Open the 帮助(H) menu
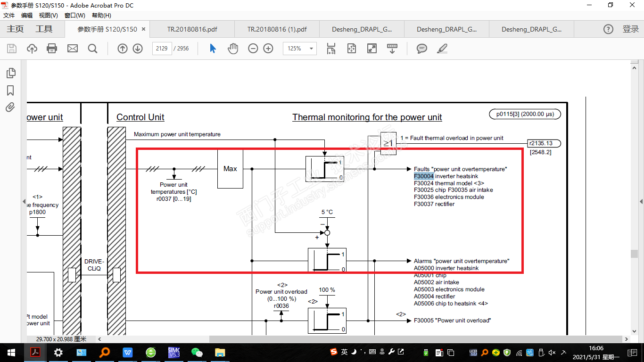 (x=101, y=15)
